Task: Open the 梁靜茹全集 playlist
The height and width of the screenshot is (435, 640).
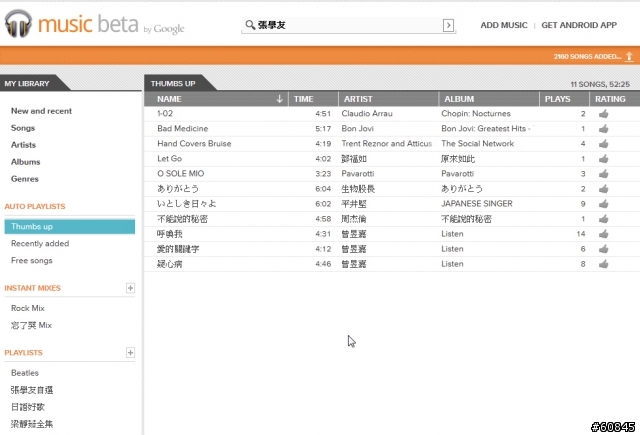Action: click(32, 424)
